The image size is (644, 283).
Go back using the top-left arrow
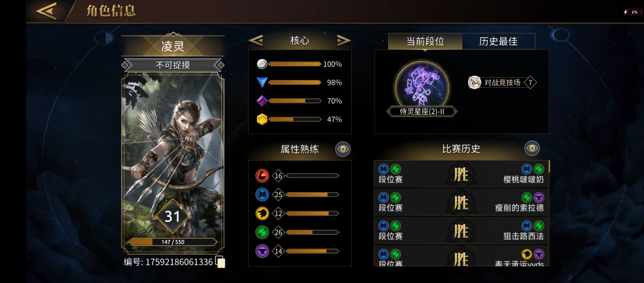46,11
